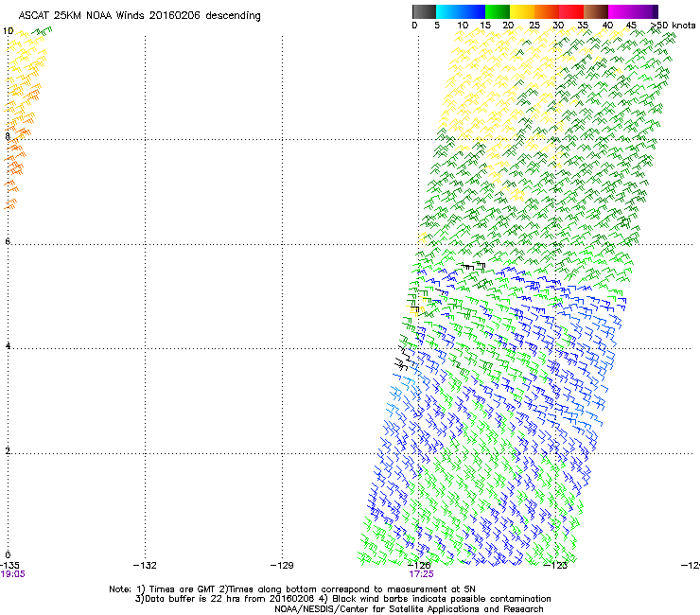Click the '35' label under the color bar

tap(583, 26)
